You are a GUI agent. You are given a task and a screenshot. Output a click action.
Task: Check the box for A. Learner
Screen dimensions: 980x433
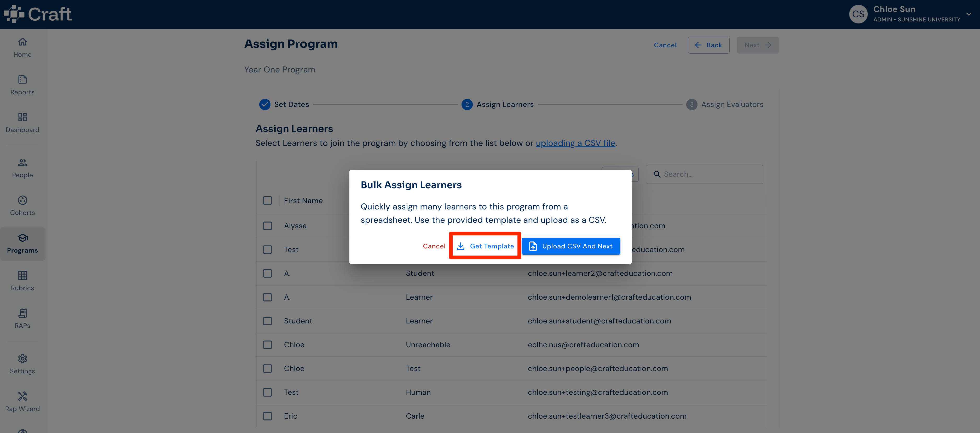point(267,297)
